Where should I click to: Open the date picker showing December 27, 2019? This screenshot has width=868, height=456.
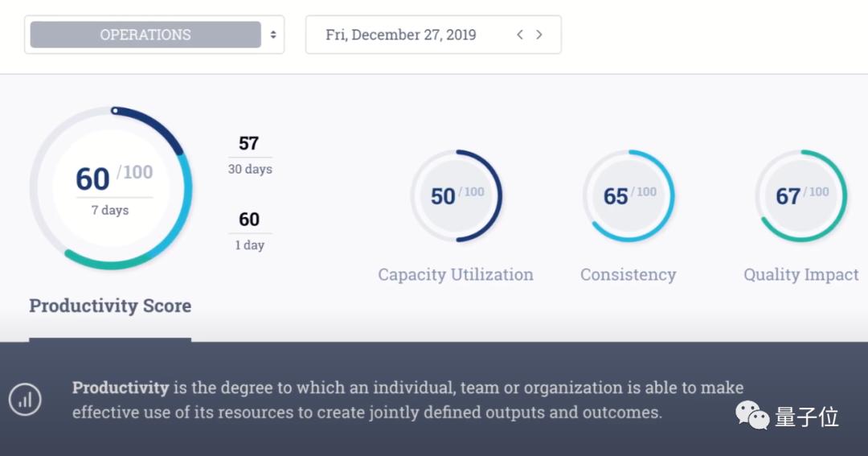point(400,35)
